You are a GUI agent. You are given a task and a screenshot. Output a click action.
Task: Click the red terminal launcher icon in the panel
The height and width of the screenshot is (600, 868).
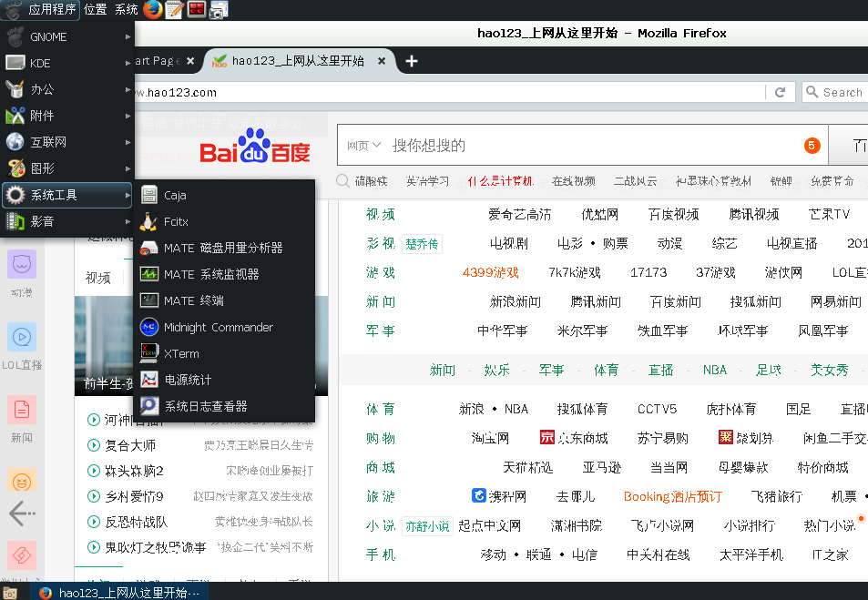click(197, 9)
